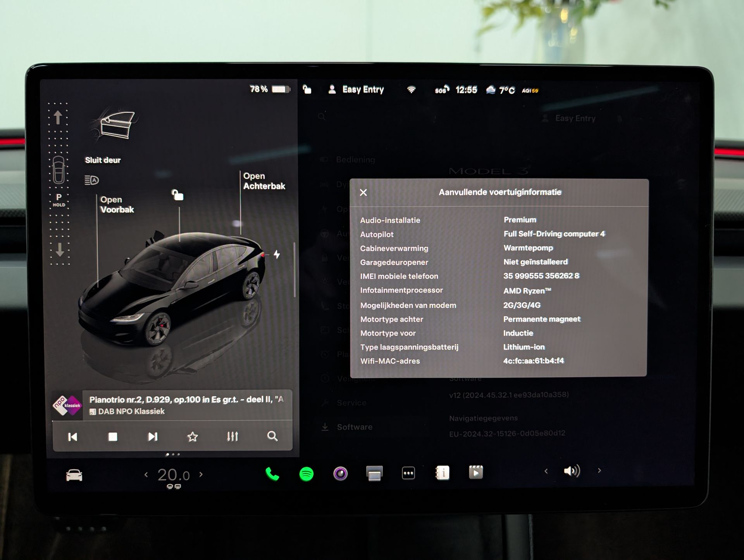Close the Aanvullende voertuiginformatie dialog
This screenshot has width=744, height=560.
[363, 192]
